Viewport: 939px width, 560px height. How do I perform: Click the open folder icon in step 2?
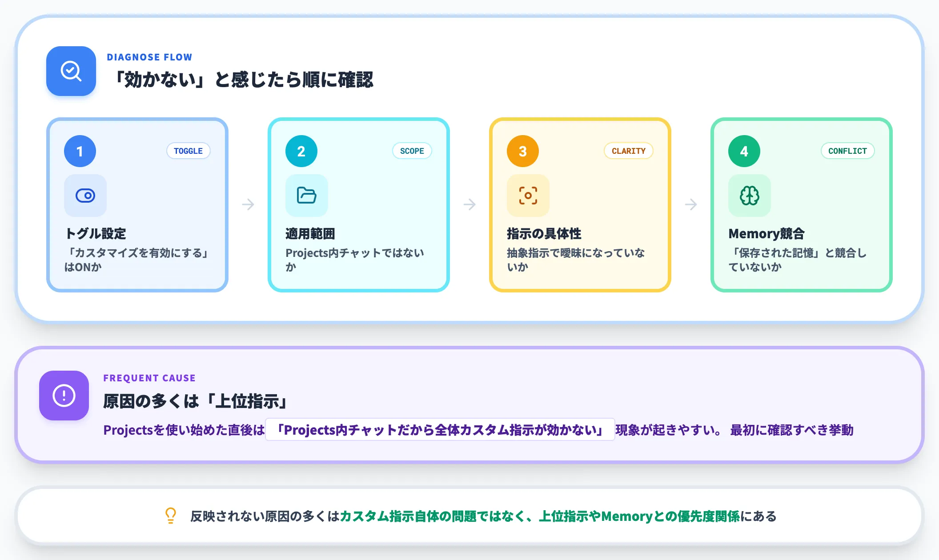click(307, 196)
